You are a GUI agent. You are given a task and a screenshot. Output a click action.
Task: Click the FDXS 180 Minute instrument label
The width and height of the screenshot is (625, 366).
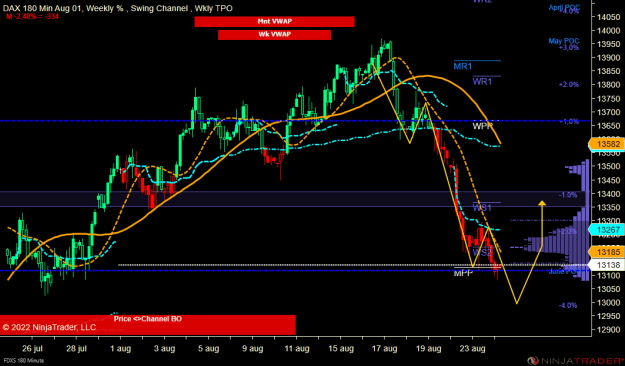(24, 361)
